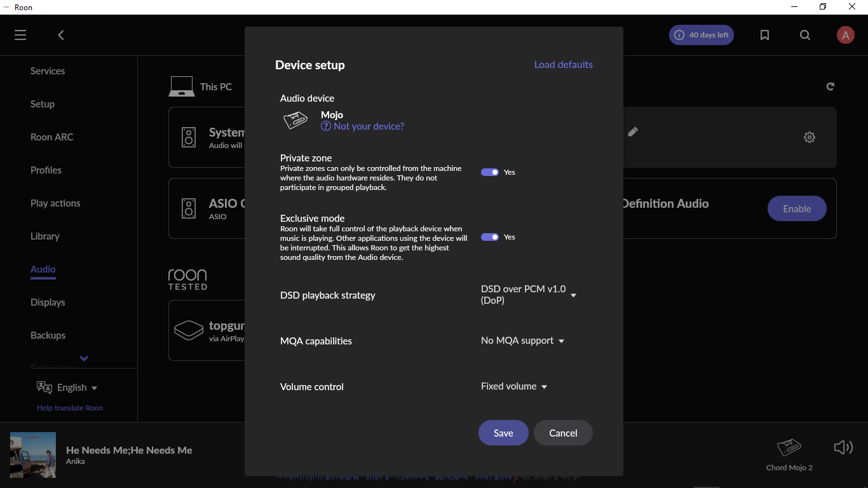Click the Cancel button
Viewport: 868px width, 488px height.
[563, 433]
